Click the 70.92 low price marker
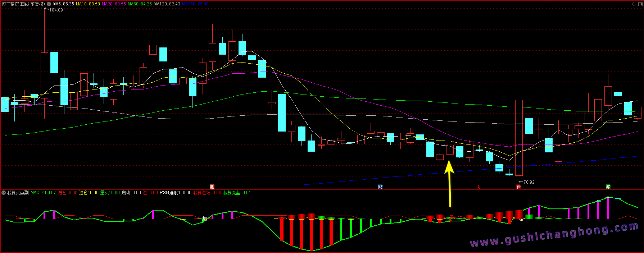This screenshot has width=644, height=253. 529,182
